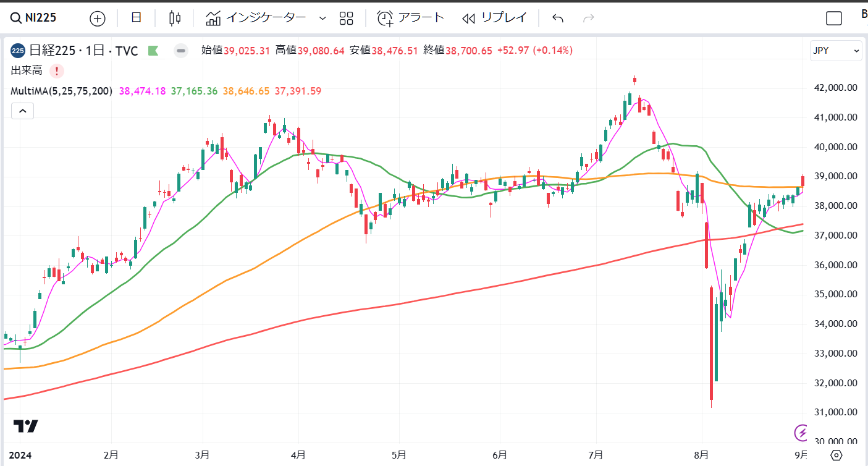Image resolution: width=868 pixels, height=466 pixels.
Task: Click 出来高 volume indicator label
Action: [25, 70]
